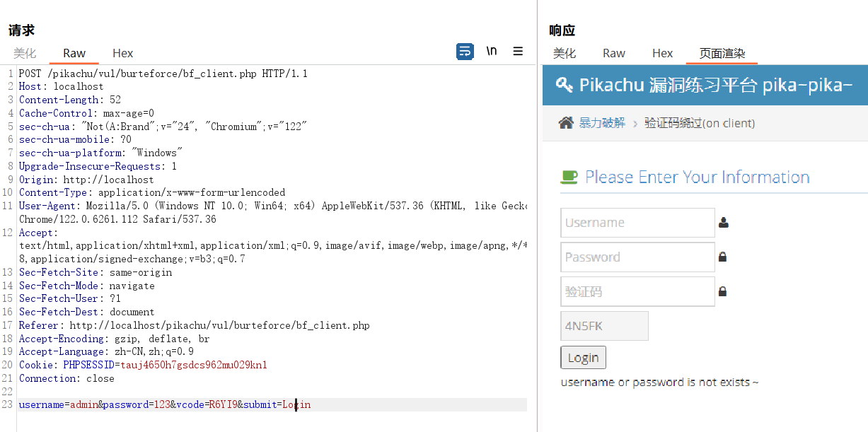Click the Sec-Fetch-Dest: document line
This screenshot has height=432, width=868.
(x=87, y=312)
